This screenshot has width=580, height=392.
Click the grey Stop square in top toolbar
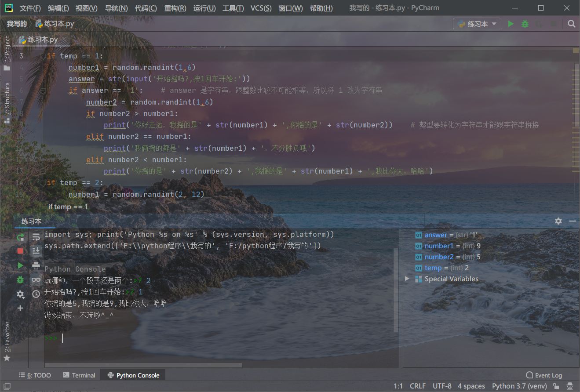554,24
